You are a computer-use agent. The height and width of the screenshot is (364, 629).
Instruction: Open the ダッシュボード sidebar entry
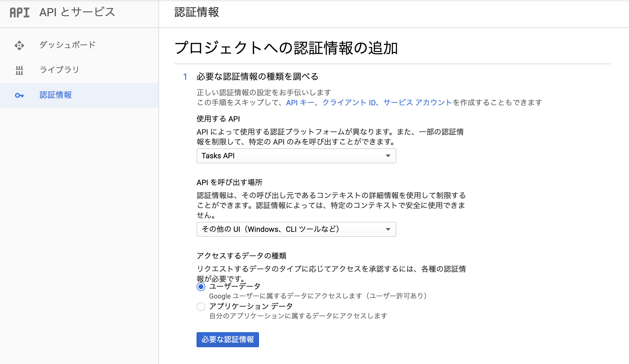(x=67, y=45)
